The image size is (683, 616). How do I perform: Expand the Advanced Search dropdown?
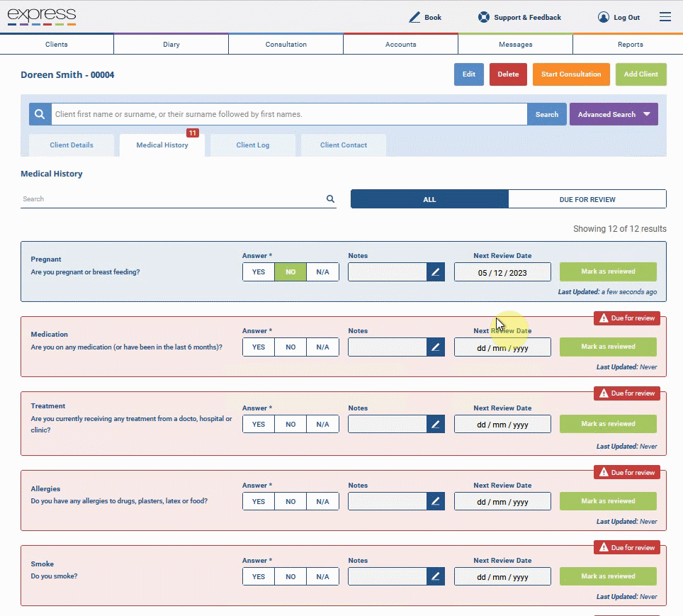pos(614,114)
